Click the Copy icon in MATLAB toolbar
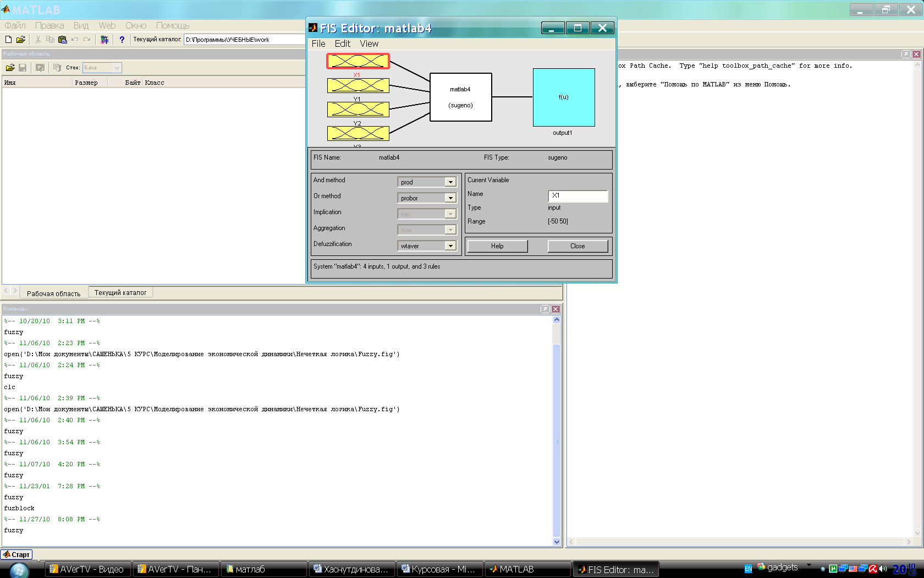Image resolution: width=924 pixels, height=578 pixels. [50, 40]
